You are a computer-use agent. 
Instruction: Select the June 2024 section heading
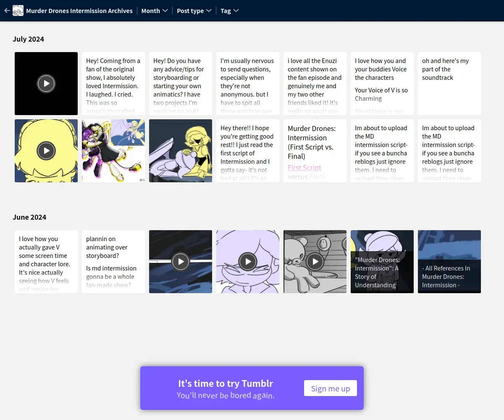[29, 217]
